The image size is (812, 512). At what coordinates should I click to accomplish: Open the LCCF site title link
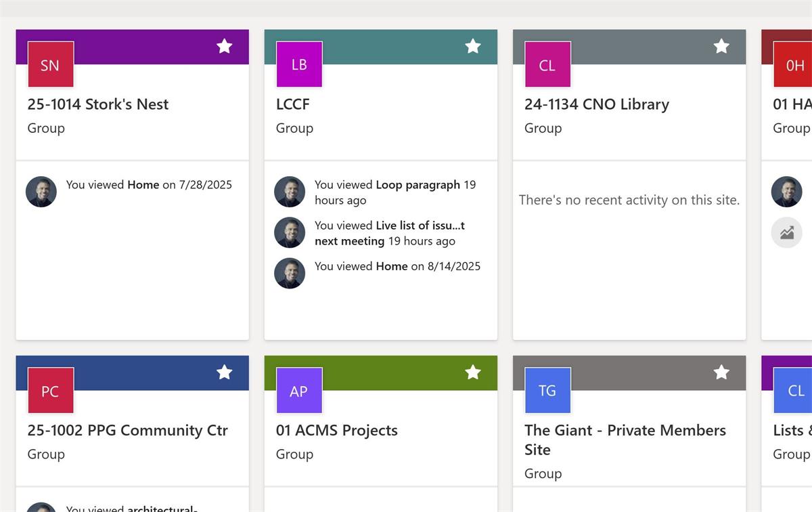pos(293,104)
